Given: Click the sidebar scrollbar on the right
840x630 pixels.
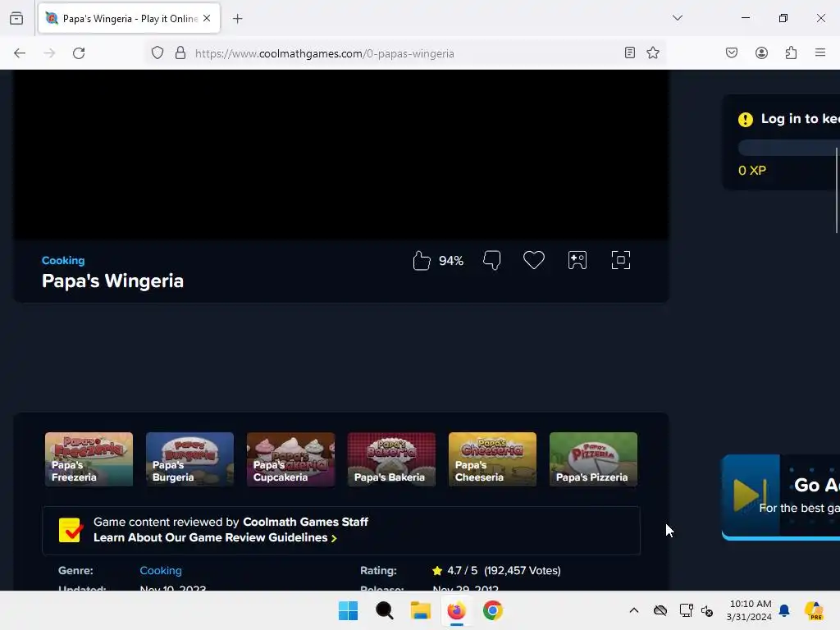Looking at the screenshot, I should click(837, 190).
